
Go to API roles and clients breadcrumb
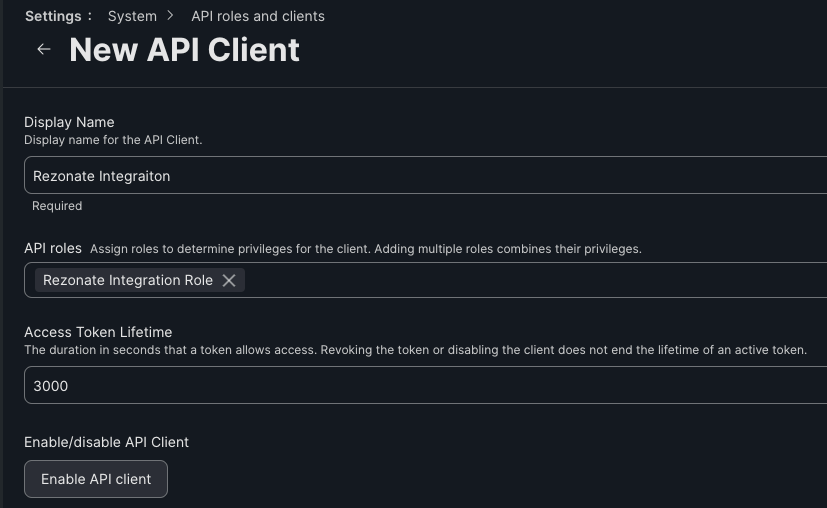[257, 16]
